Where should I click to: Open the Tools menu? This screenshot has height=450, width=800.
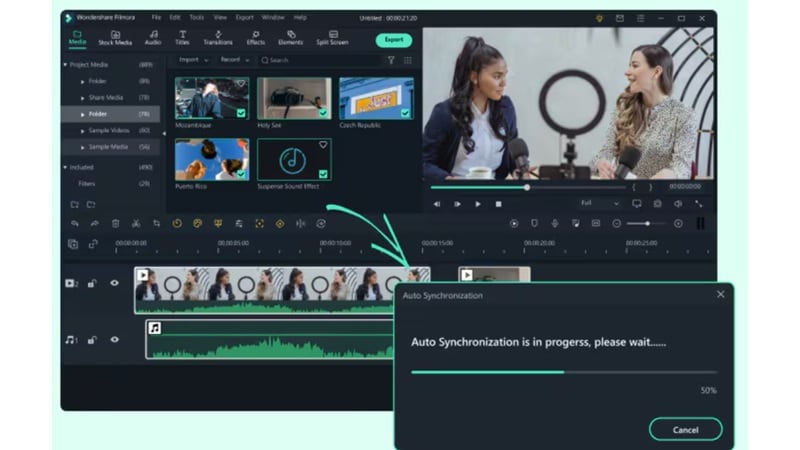196,18
